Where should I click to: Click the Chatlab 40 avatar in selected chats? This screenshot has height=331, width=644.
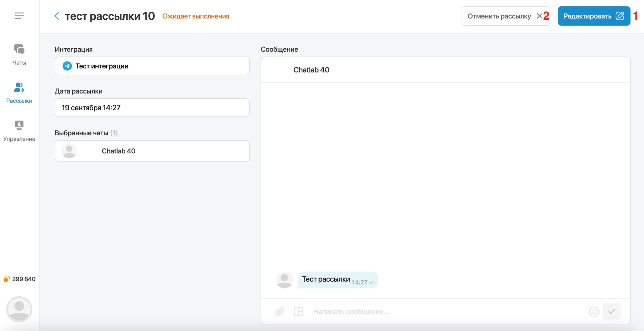click(69, 151)
